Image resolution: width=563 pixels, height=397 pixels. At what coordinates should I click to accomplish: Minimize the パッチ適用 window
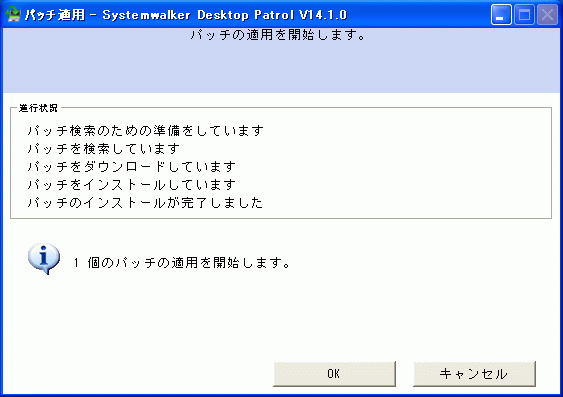point(501,15)
